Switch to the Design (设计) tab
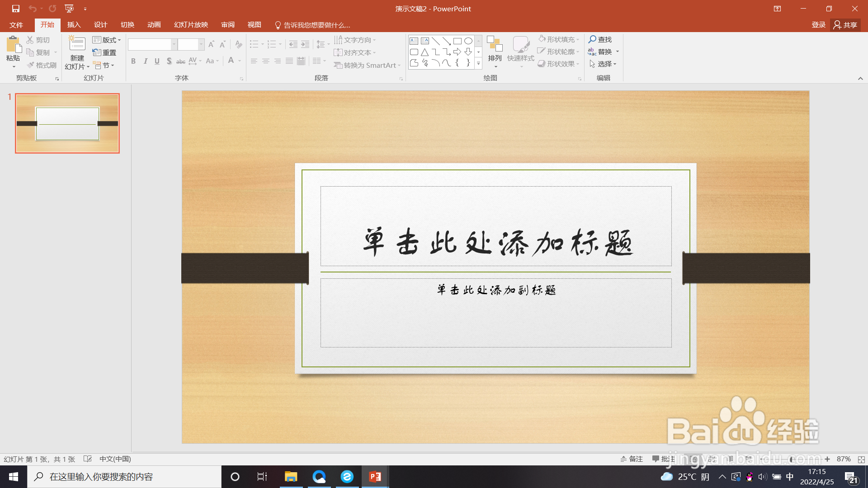This screenshot has height=488, width=868. [100, 25]
